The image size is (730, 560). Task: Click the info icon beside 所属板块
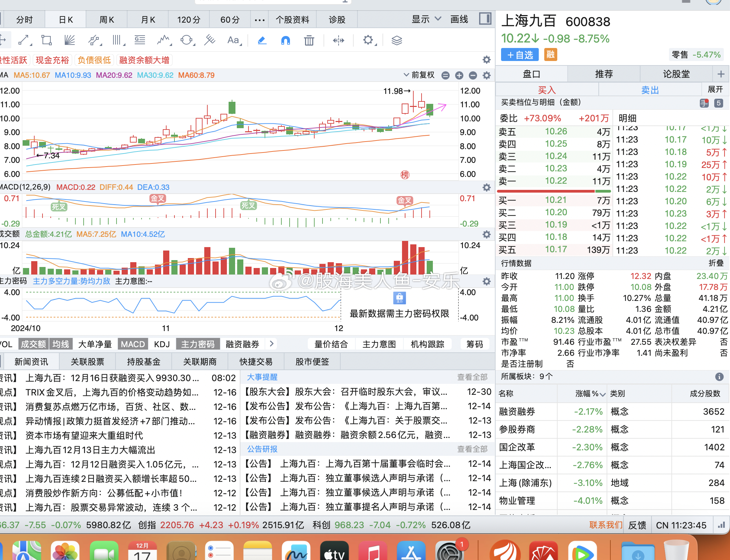pos(719,377)
